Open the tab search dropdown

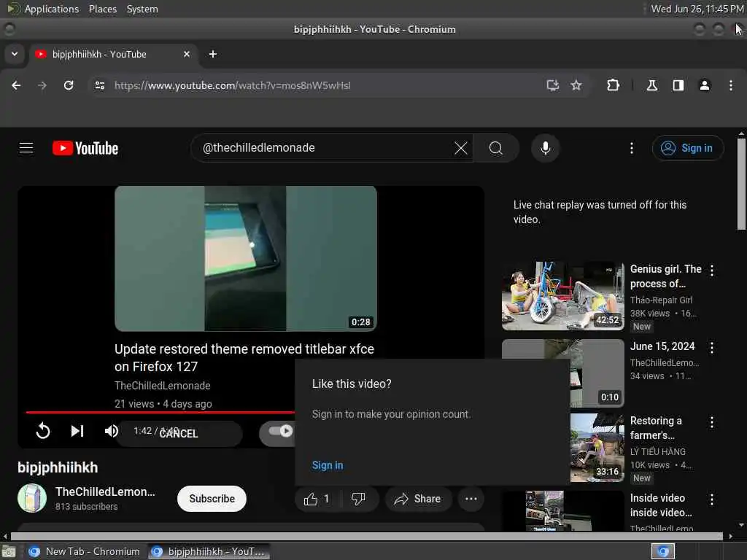pos(15,54)
